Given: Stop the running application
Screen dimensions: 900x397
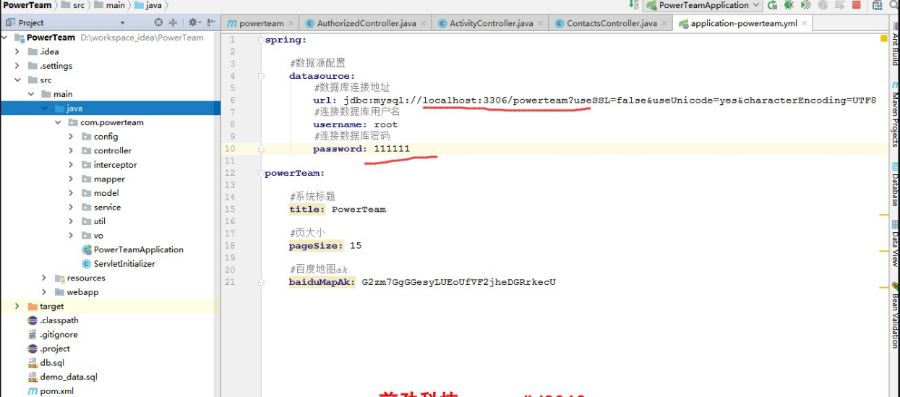Looking at the screenshot, I should pos(856,5).
